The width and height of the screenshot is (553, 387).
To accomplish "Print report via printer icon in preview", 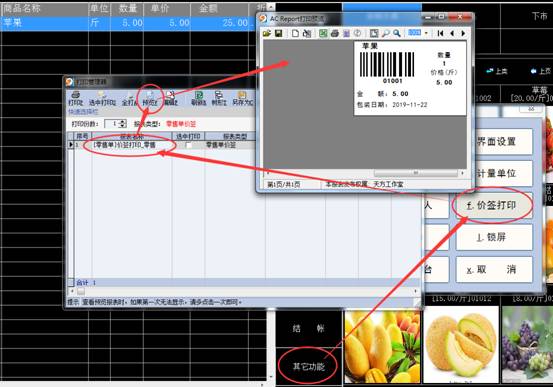I will (334, 33).
